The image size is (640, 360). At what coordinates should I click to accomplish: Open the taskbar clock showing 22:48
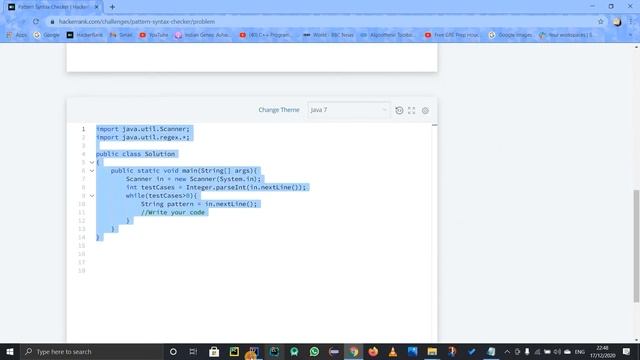pos(602,351)
